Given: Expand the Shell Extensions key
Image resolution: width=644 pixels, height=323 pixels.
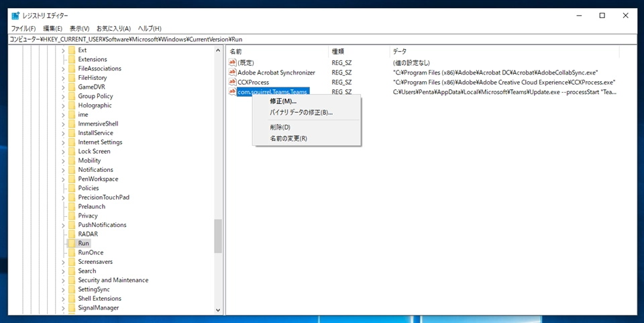Looking at the screenshot, I should [63, 298].
